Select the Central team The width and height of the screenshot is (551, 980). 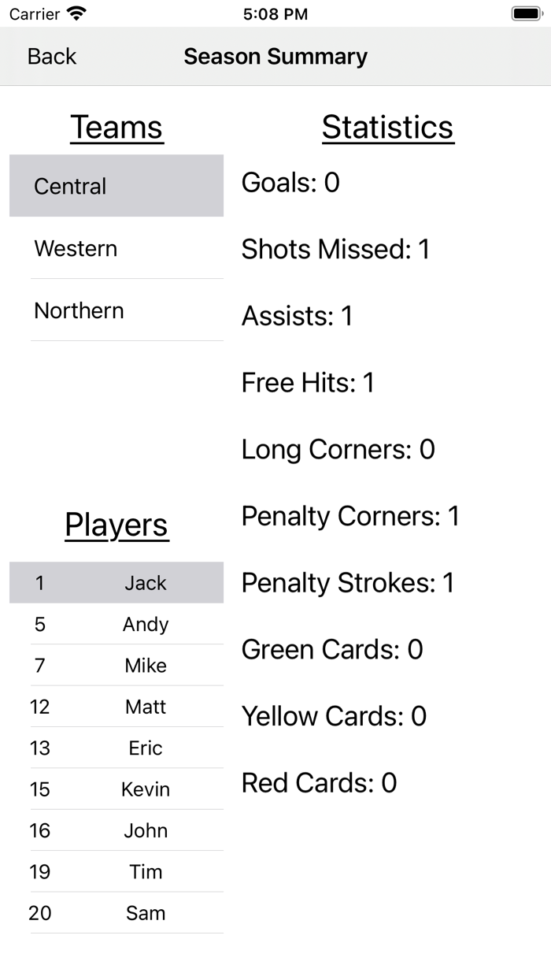pyautogui.click(x=116, y=186)
